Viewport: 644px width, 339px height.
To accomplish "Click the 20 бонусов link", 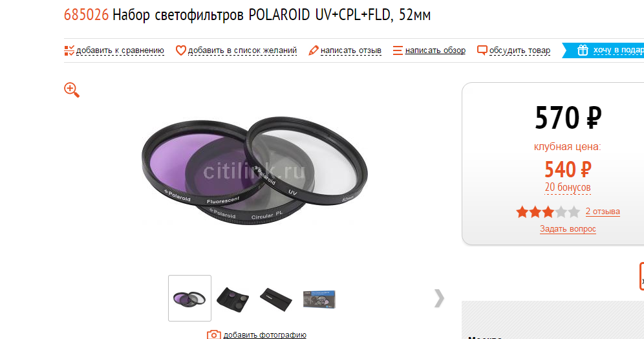I will pyautogui.click(x=568, y=188).
